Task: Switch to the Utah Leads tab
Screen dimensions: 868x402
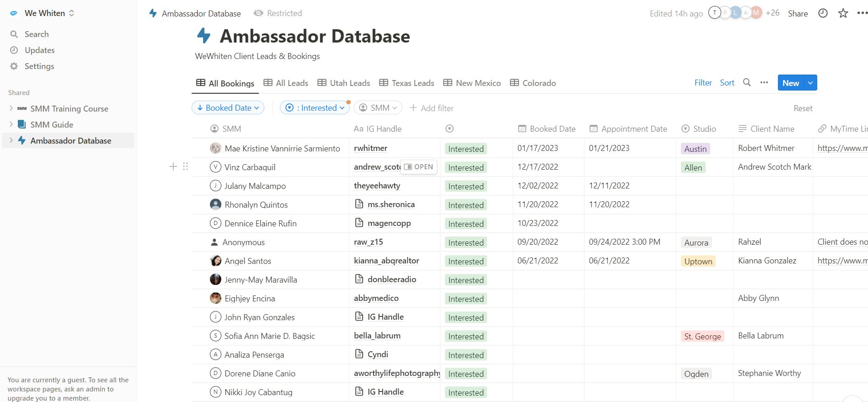Action: click(344, 83)
